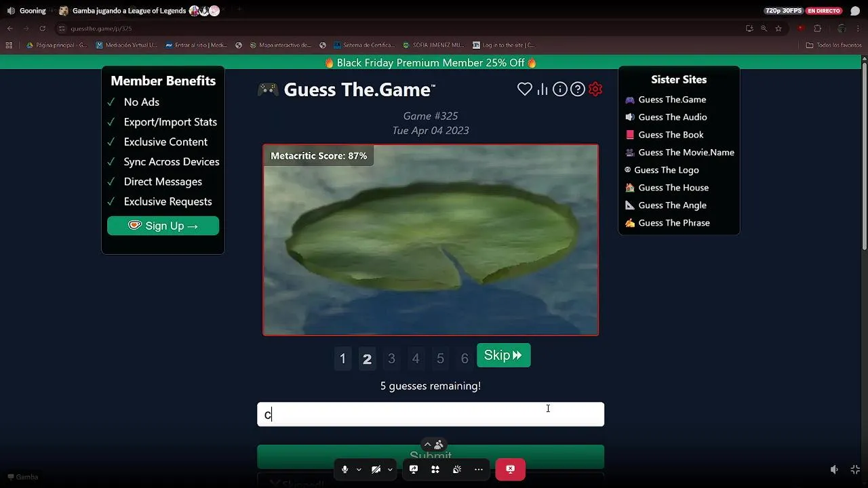The image size is (868, 488).
Task: Open the 'SOFIA JIMENEZ' bookmark
Action: click(433, 45)
